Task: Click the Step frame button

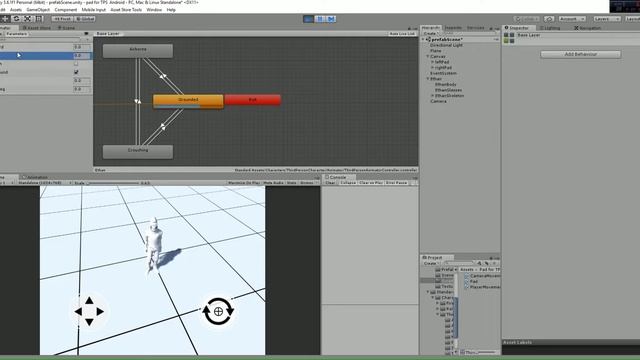Action: (x=331, y=19)
